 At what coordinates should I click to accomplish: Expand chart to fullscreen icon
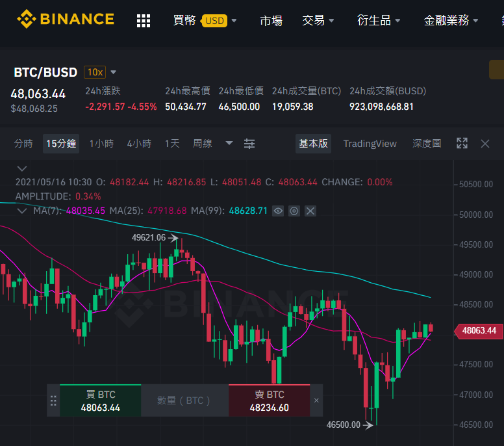point(462,143)
